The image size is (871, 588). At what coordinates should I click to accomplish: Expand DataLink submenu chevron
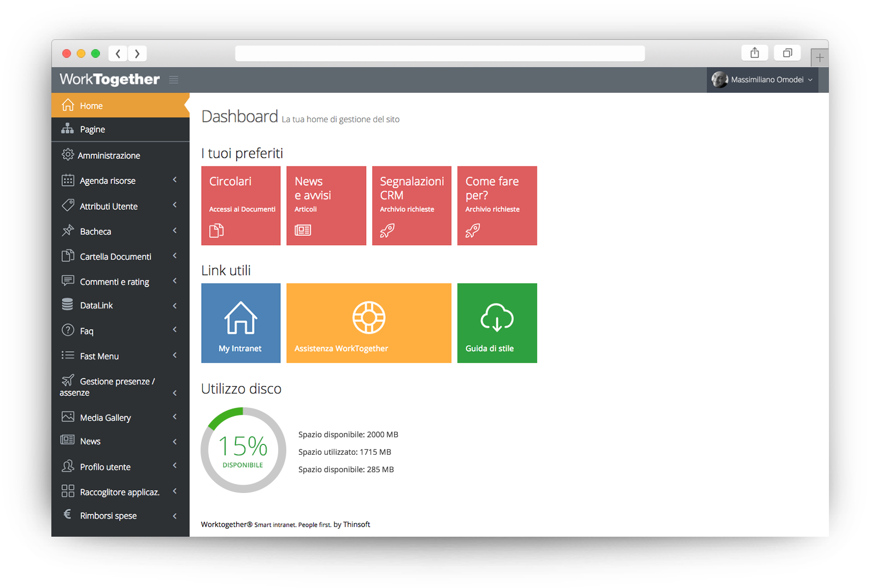[x=175, y=306]
